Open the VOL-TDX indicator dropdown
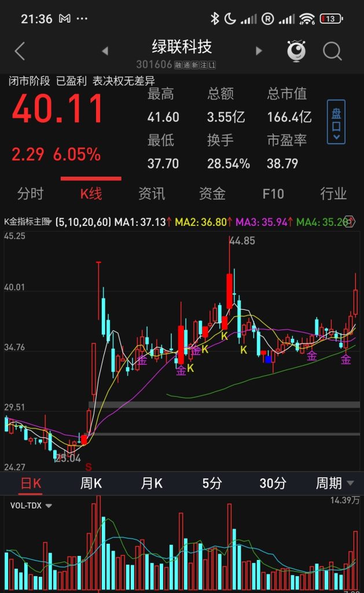The width and height of the screenshot is (364, 593). coord(31,505)
